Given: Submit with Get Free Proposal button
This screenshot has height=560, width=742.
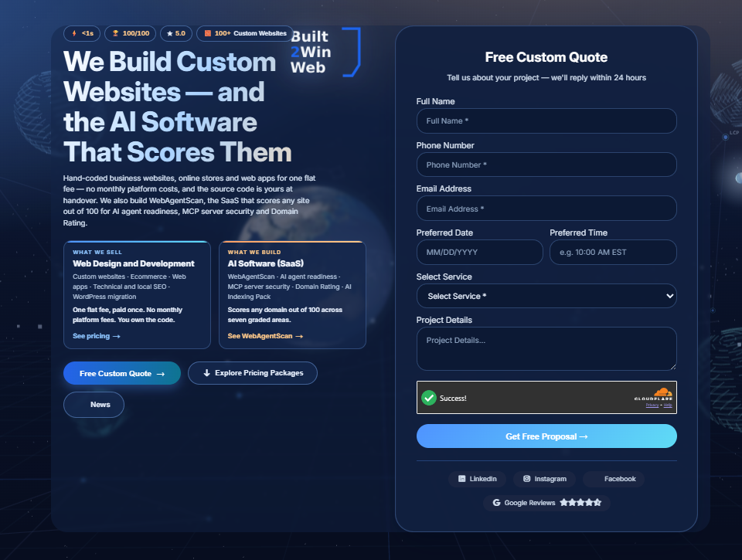Looking at the screenshot, I should point(546,436).
